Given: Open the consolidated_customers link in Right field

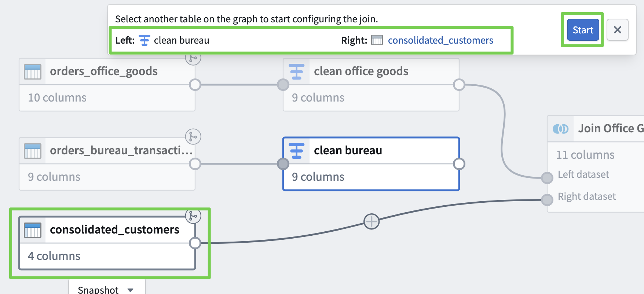Looking at the screenshot, I should [440, 40].
